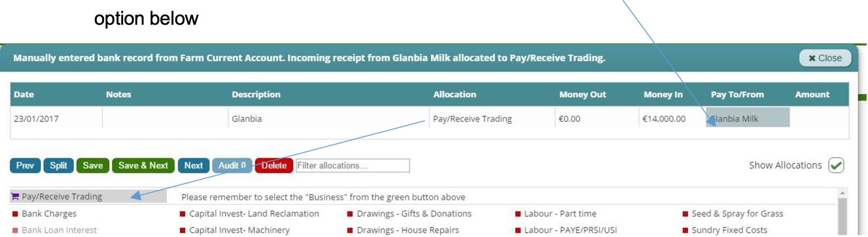Click the green Save button
The image size is (868, 237).
(x=93, y=165)
